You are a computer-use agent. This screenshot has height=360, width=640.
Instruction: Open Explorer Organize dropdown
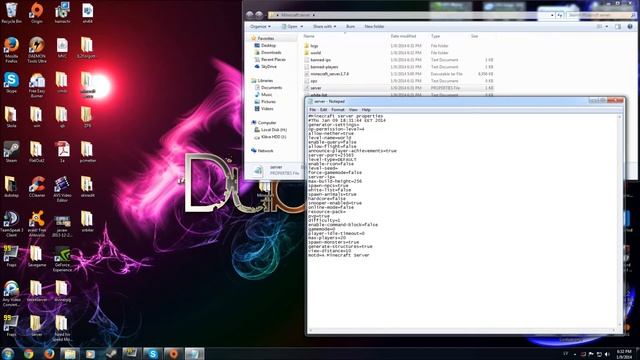click(x=260, y=27)
